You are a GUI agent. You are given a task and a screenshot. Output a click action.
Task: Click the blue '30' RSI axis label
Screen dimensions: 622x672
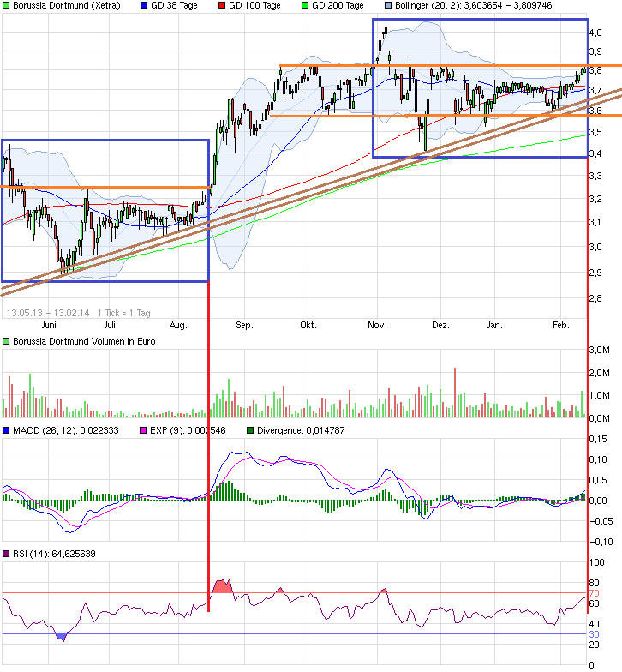595,634
